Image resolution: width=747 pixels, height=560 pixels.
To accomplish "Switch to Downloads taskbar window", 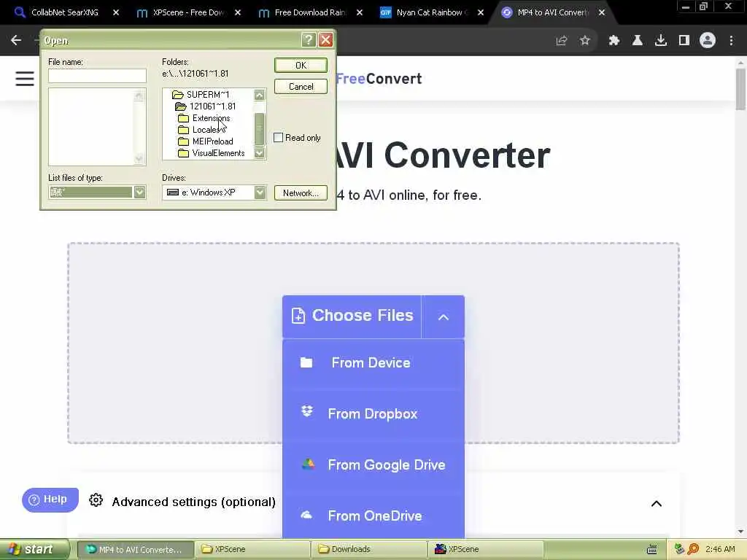I will pyautogui.click(x=368, y=550).
